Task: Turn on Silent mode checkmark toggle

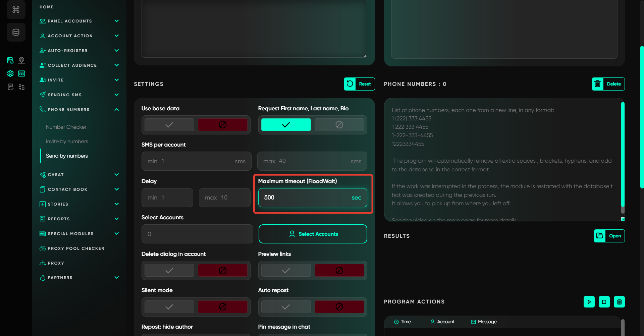Action: pos(169,307)
